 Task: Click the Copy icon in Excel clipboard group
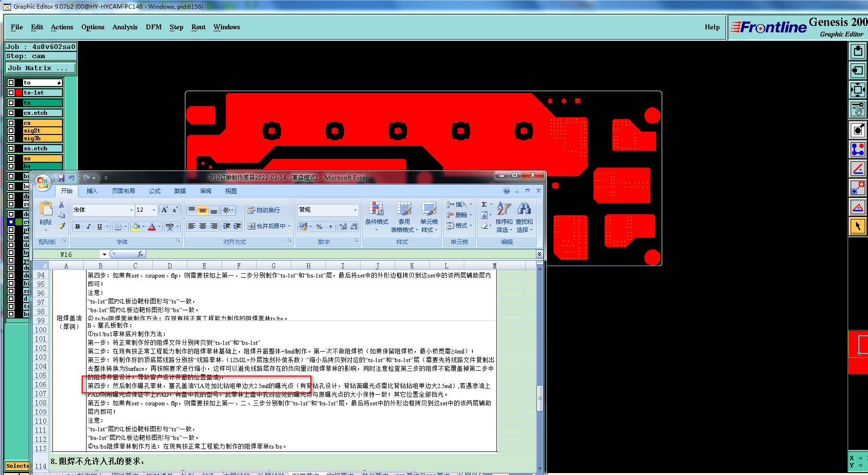(61, 215)
